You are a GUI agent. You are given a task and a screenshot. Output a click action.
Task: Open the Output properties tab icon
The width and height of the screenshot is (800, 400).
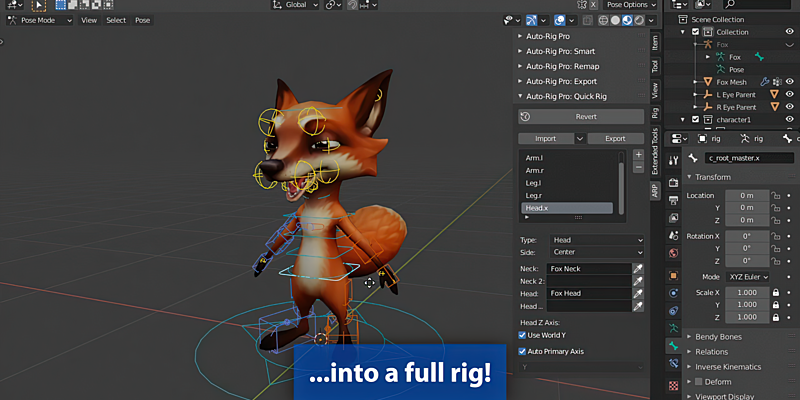pos(673,200)
